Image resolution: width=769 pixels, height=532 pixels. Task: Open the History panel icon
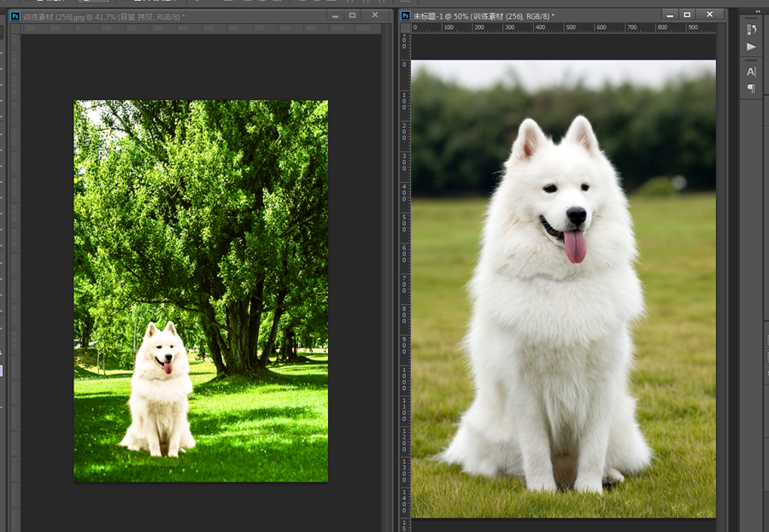tap(751, 29)
